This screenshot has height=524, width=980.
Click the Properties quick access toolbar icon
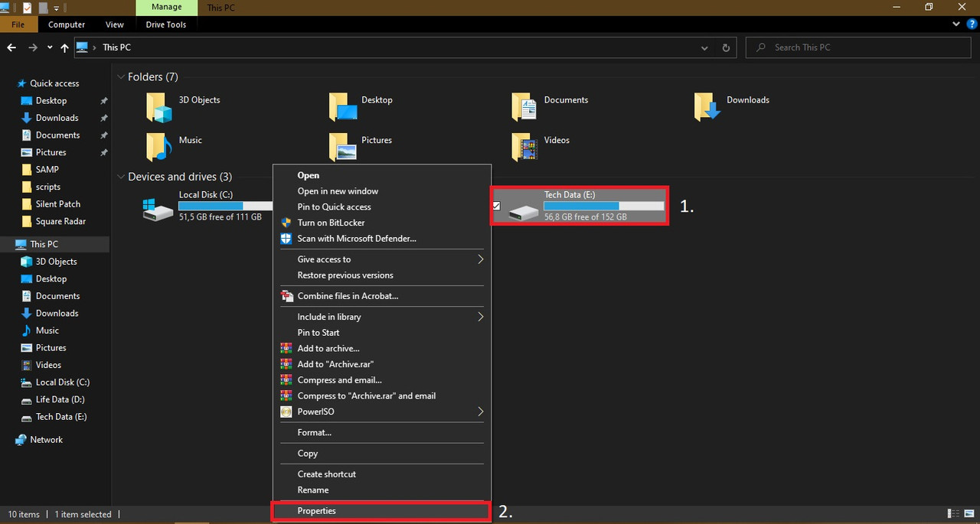[28, 7]
